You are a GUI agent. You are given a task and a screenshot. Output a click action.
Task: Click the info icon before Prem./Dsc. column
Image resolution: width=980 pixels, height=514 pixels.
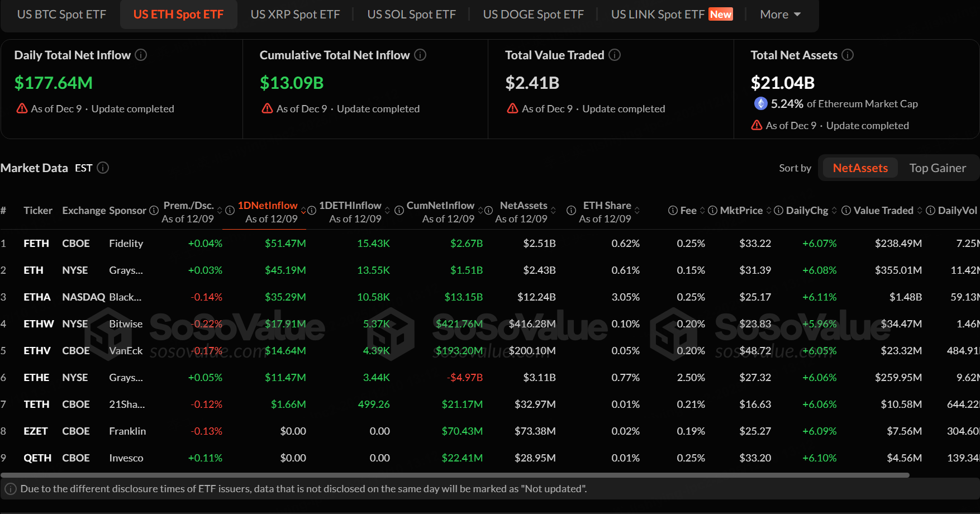(154, 211)
